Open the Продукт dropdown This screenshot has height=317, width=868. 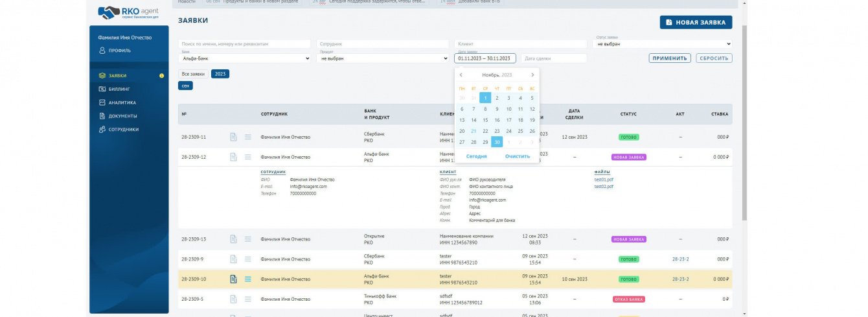[382, 58]
